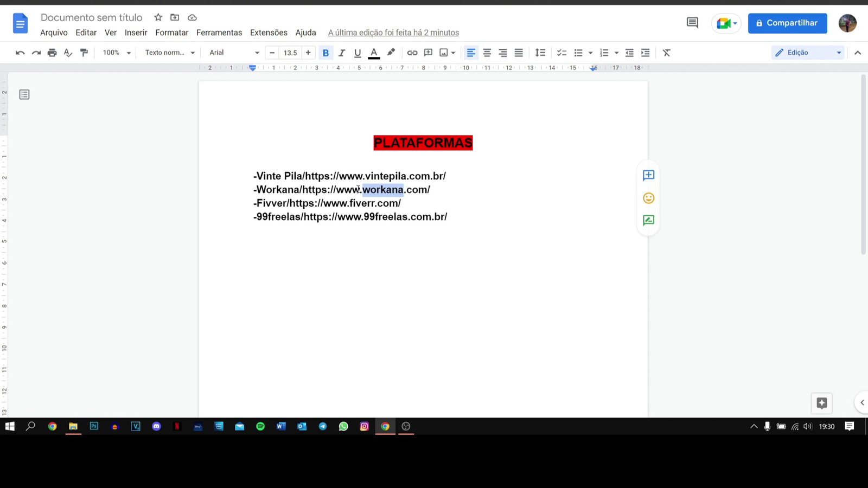
Task: Open the Arial font dropdown
Action: click(x=234, y=53)
